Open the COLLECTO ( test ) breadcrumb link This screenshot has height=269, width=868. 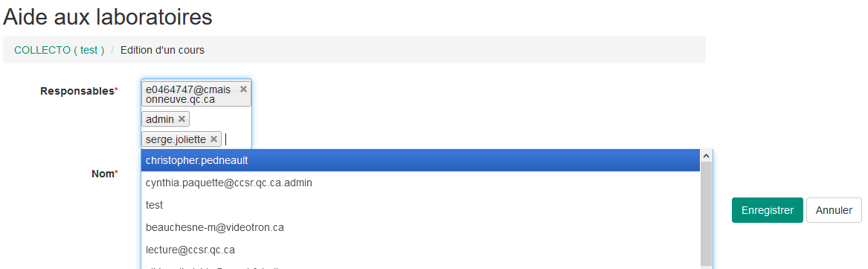pos(60,50)
